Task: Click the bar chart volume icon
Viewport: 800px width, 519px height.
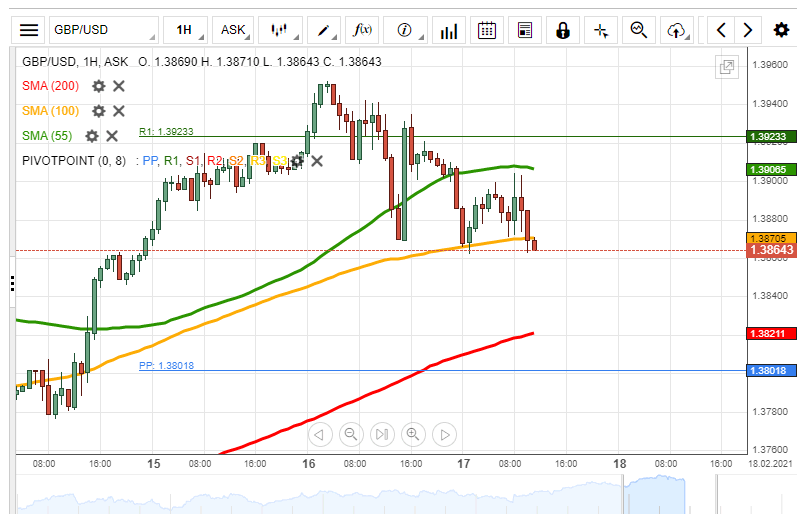Action: pos(448,30)
